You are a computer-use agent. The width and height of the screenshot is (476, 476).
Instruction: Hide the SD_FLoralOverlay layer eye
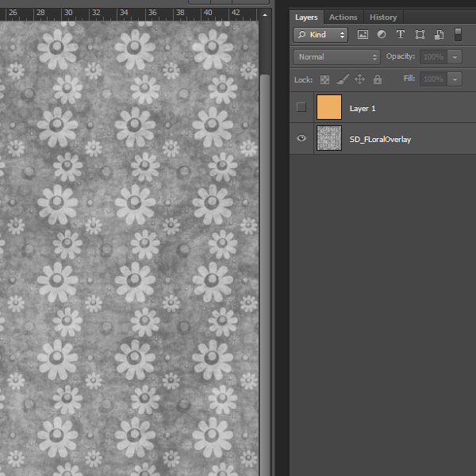tap(301, 138)
